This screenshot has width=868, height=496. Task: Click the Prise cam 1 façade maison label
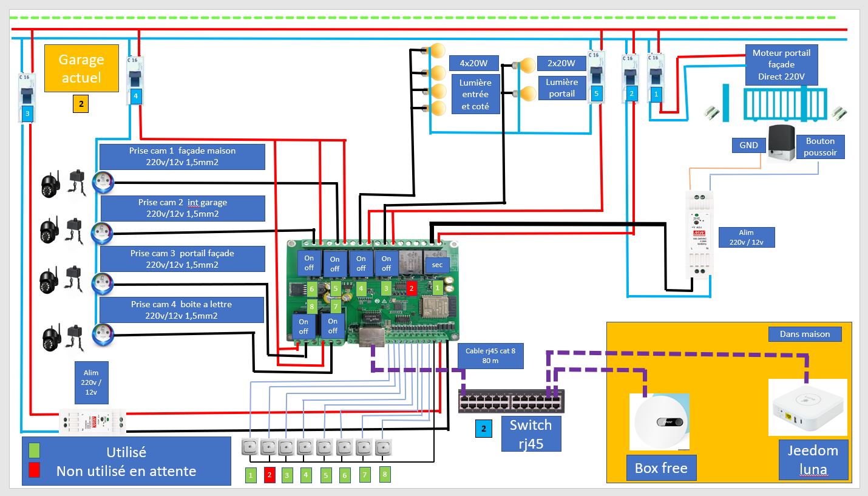pos(183,157)
